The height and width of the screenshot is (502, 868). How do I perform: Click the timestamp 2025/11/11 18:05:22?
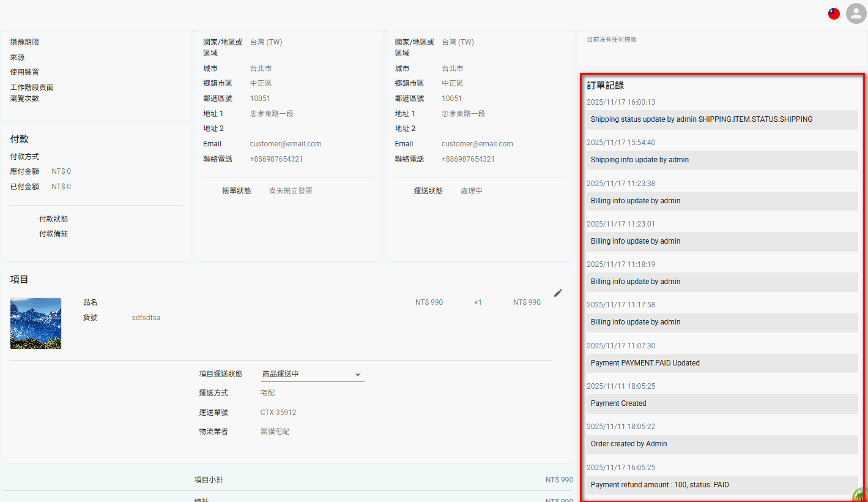(621, 427)
